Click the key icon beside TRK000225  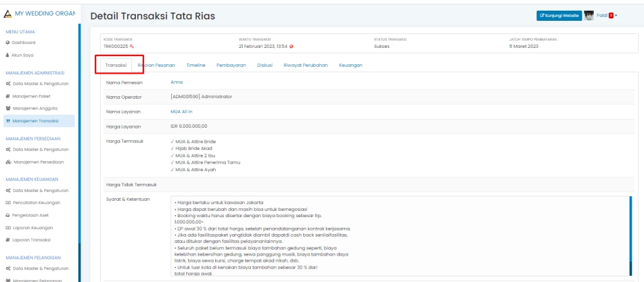point(131,47)
